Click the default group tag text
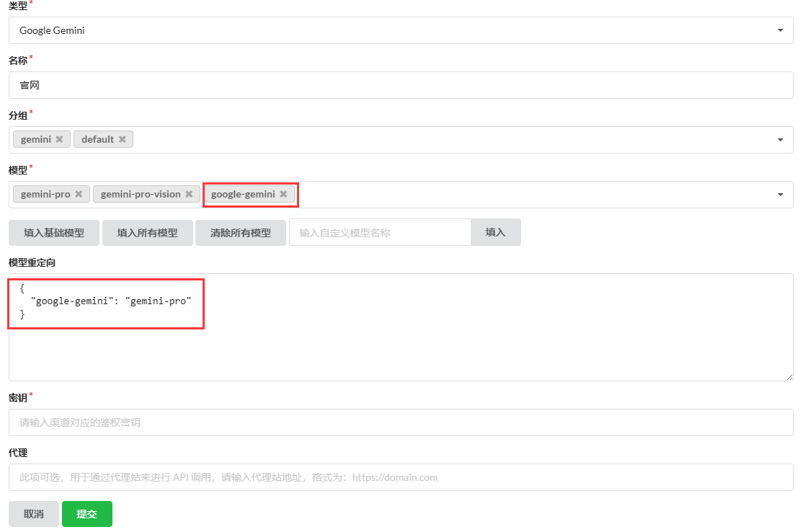Viewport: 803px width, 532px height. [98, 139]
